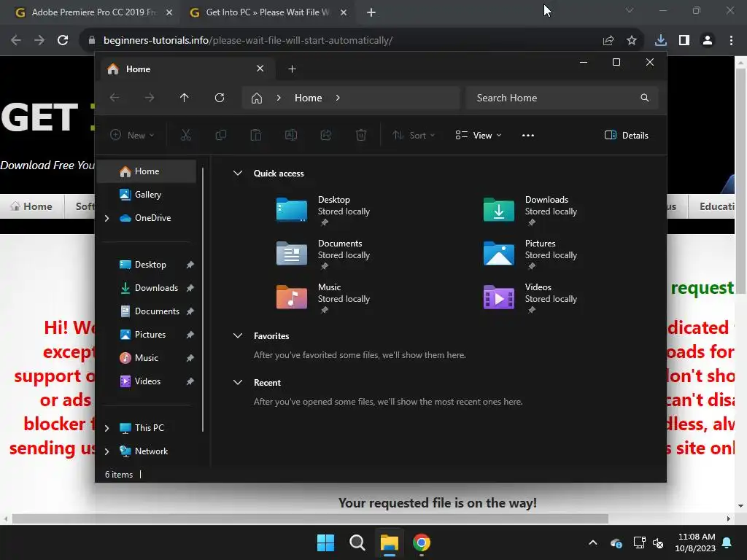Add a new File Explorer tab

coord(292,69)
